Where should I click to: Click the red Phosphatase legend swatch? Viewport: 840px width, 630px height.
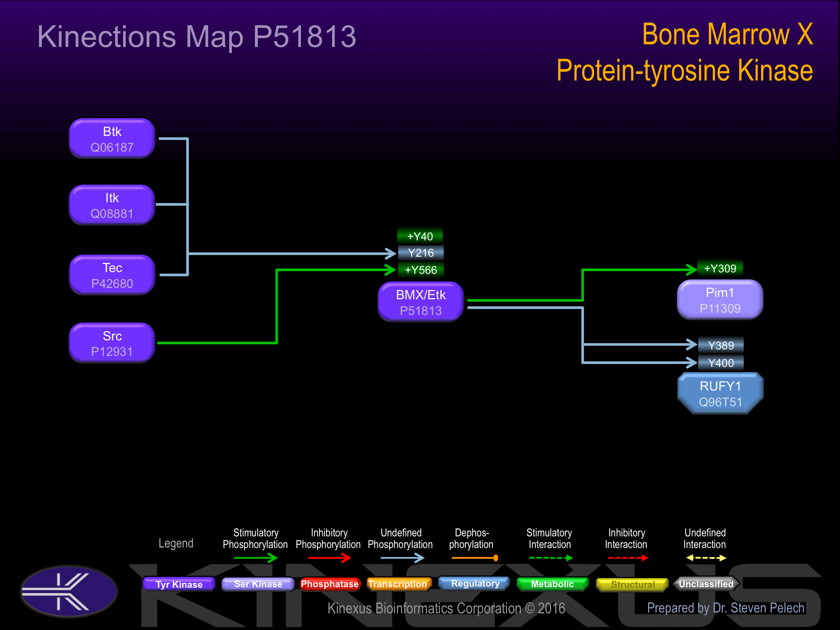point(329,584)
